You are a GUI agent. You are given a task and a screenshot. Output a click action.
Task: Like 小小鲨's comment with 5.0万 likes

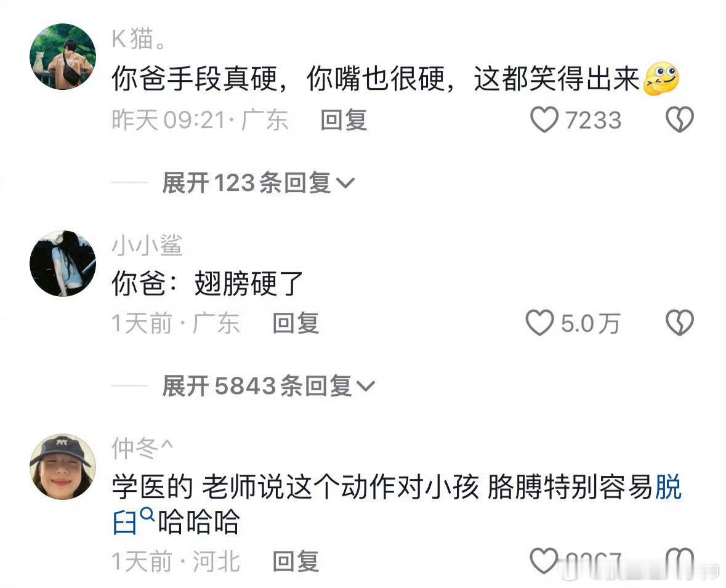pyautogui.click(x=540, y=323)
